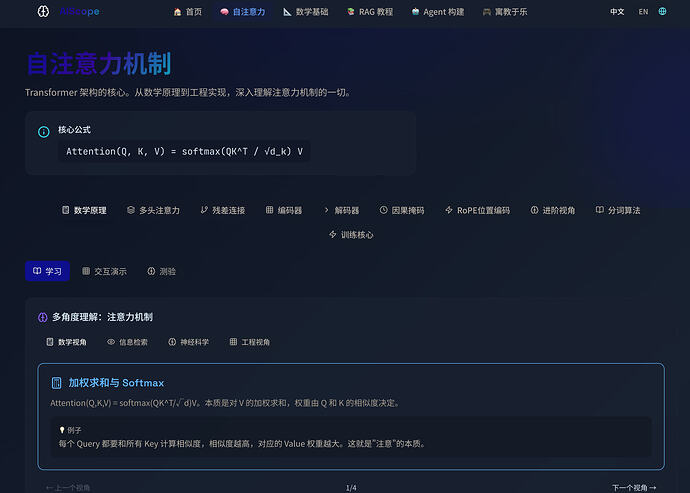The width and height of the screenshot is (690, 493).
Task: Click the brain icon beside 多角度理解
Action: pyautogui.click(x=43, y=317)
